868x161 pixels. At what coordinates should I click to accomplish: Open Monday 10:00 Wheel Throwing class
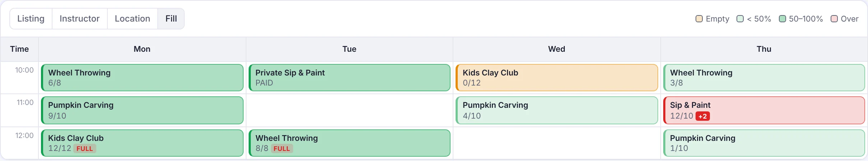[x=142, y=78]
